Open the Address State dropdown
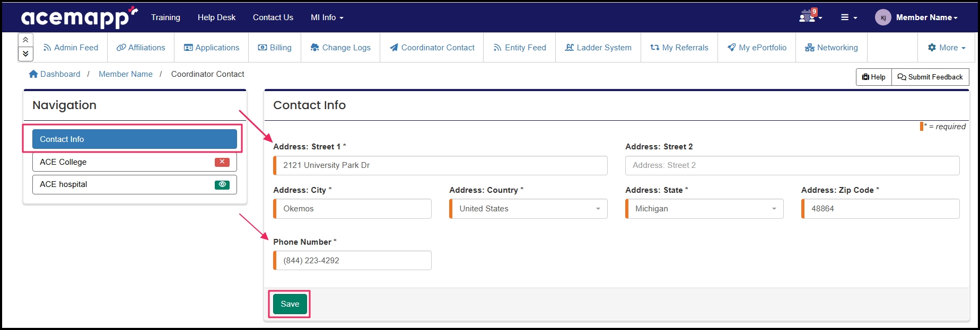The width and height of the screenshot is (980, 330). (704, 209)
